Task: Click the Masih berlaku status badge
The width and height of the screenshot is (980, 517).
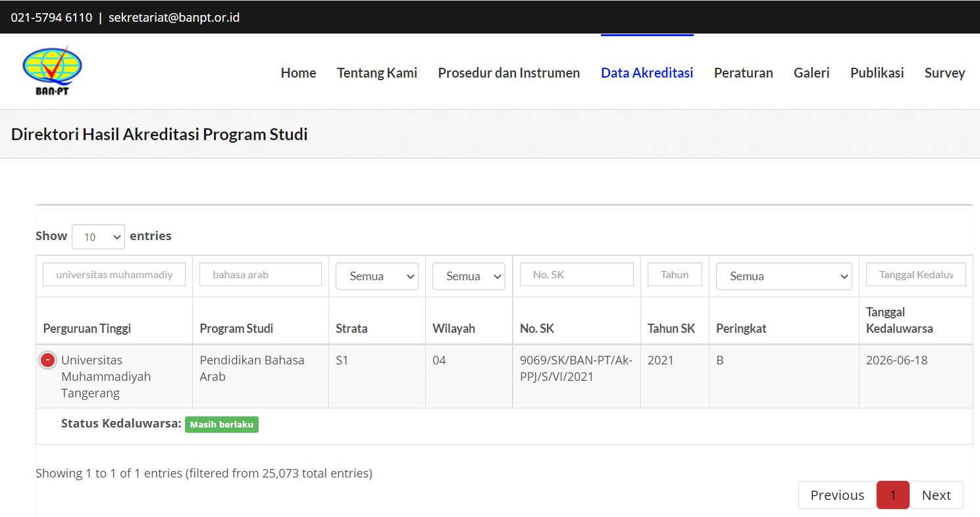Action: [222, 425]
